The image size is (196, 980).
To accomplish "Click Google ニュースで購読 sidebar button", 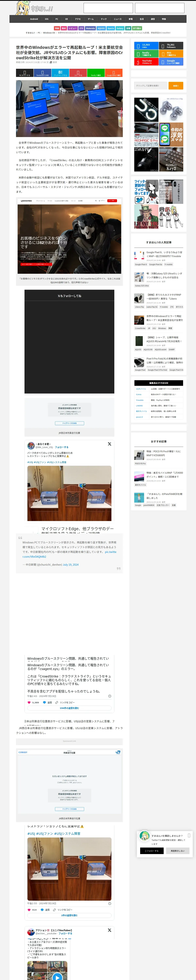I will tap(171, 62).
